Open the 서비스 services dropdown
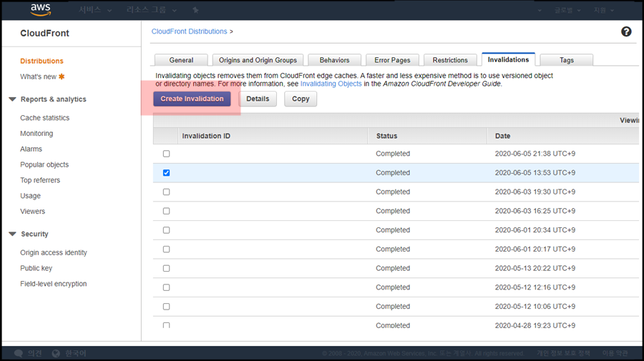The width and height of the screenshot is (644, 361). click(95, 11)
